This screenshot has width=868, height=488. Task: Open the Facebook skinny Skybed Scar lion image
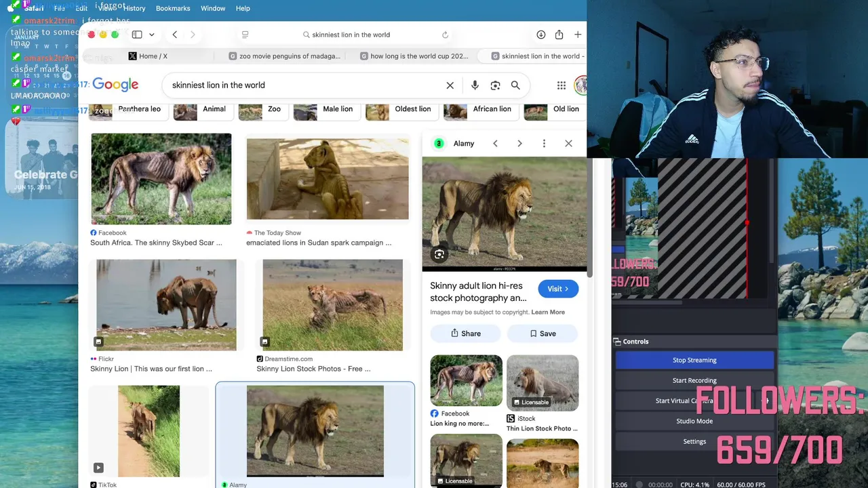coord(161,179)
